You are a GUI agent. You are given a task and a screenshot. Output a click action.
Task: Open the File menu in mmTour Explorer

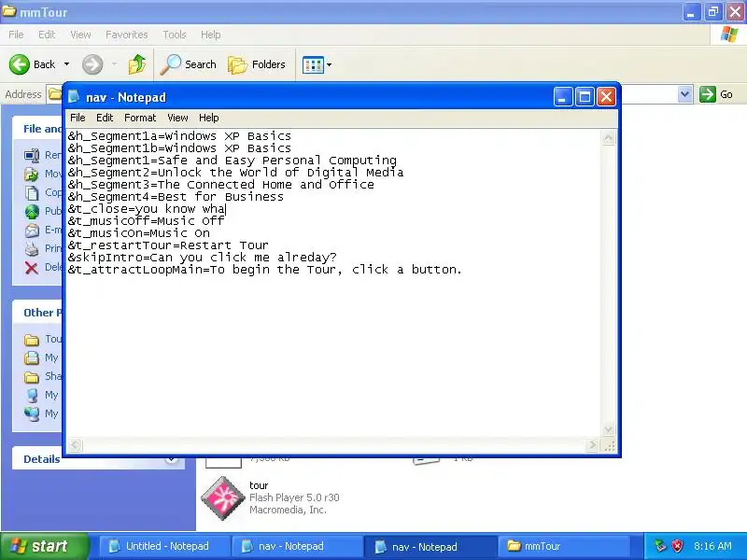(x=16, y=35)
